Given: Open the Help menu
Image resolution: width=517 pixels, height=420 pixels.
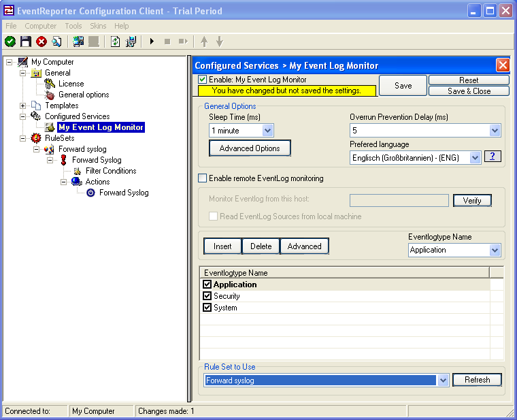Looking at the screenshot, I should tap(121, 26).
